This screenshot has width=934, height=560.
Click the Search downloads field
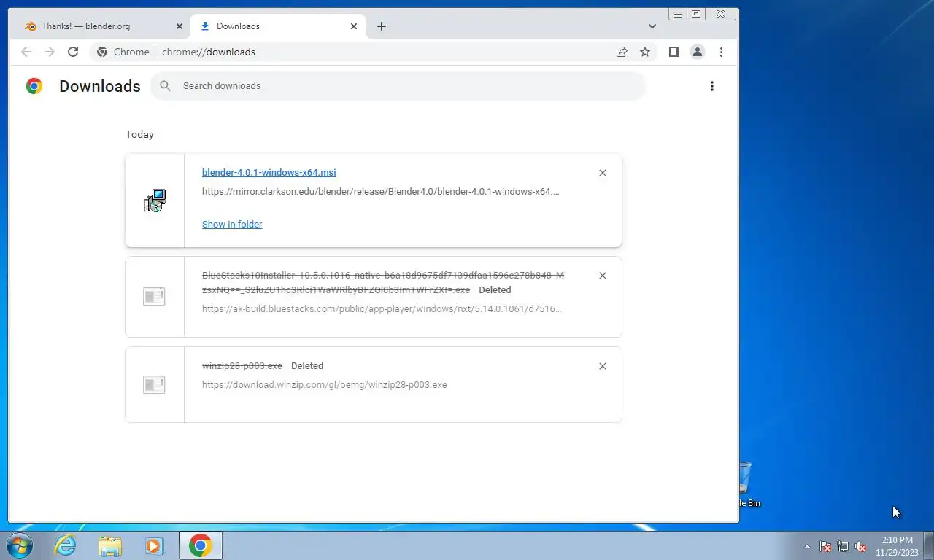(398, 86)
